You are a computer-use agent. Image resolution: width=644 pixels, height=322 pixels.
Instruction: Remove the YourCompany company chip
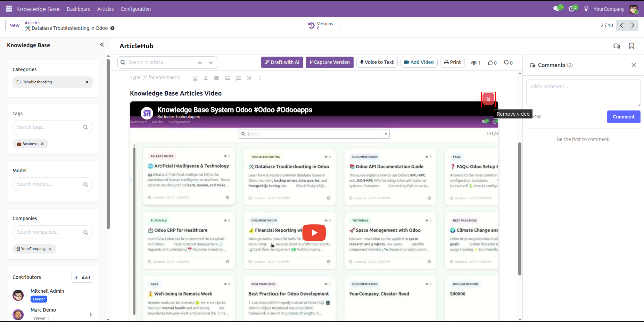coord(50,249)
